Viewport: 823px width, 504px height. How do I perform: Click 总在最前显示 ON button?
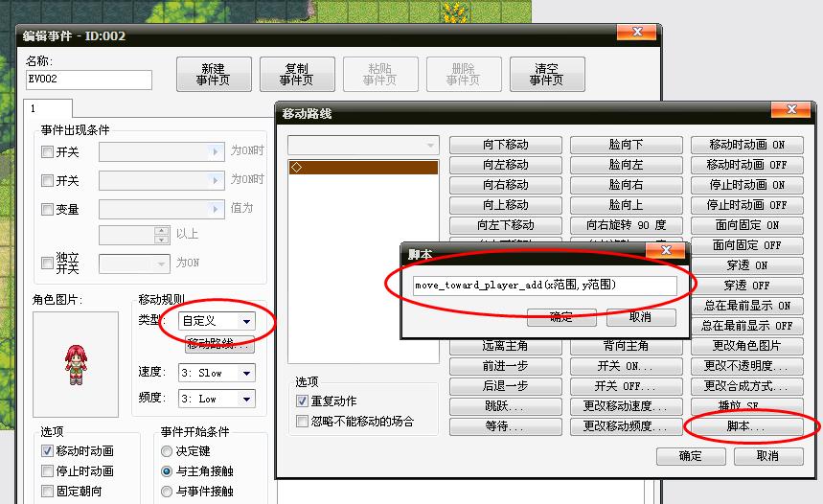747,306
